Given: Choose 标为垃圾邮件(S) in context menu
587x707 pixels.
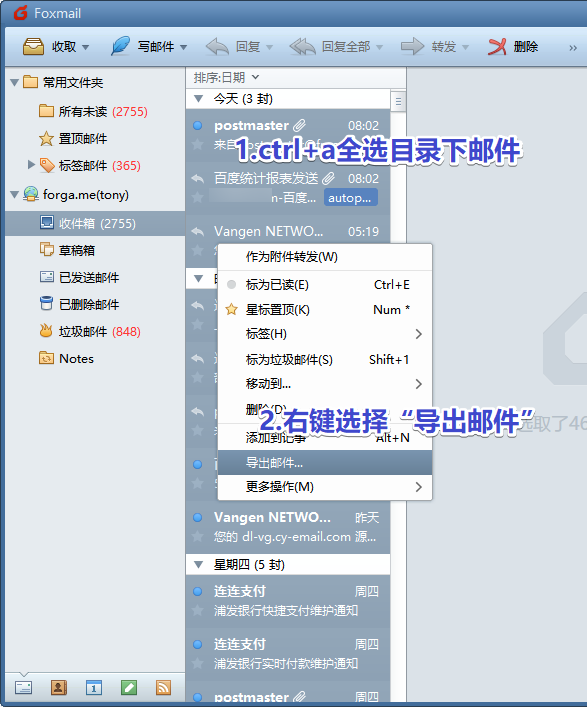Looking at the screenshot, I should tap(325, 359).
